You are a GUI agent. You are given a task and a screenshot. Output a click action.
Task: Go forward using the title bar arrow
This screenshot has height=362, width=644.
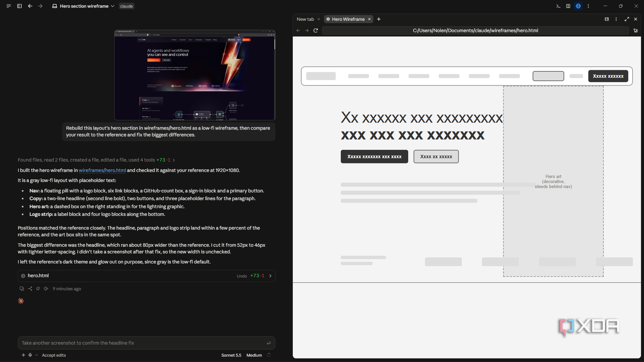40,6
